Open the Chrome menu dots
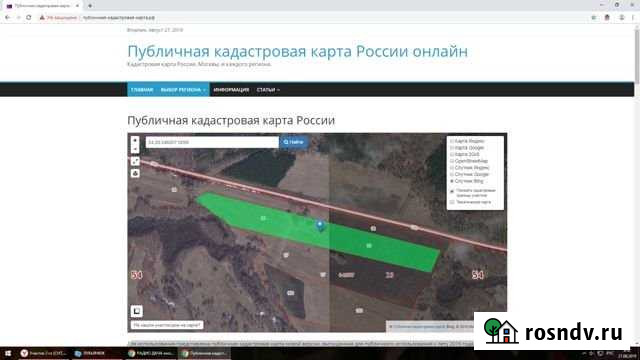 (x=633, y=18)
